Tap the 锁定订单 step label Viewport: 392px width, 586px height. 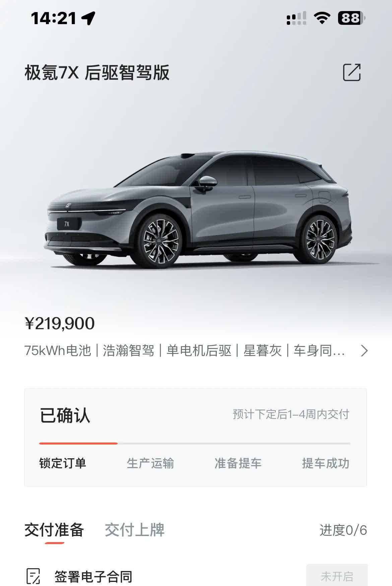[63, 463]
